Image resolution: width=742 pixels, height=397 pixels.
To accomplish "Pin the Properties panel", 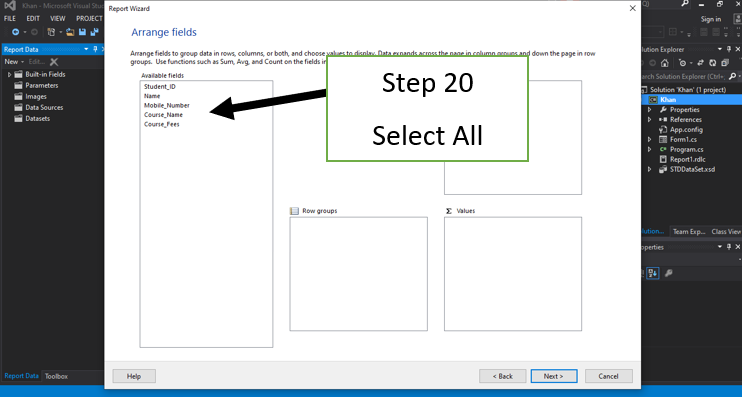I will (x=729, y=247).
